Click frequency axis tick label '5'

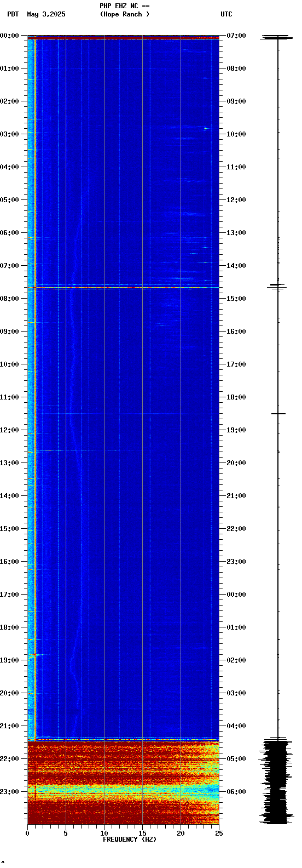tap(66, 833)
